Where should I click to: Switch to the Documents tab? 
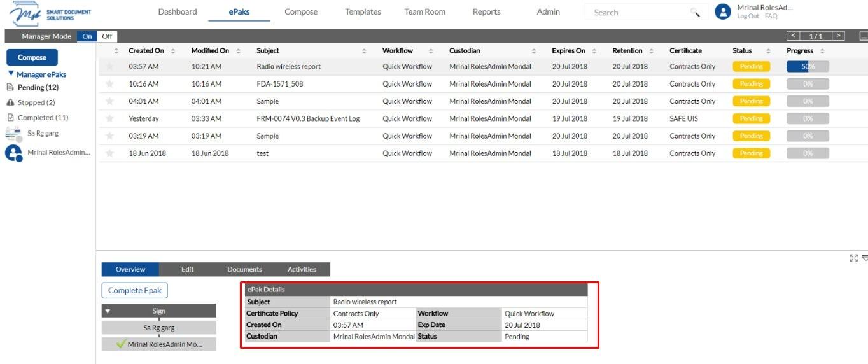(244, 269)
